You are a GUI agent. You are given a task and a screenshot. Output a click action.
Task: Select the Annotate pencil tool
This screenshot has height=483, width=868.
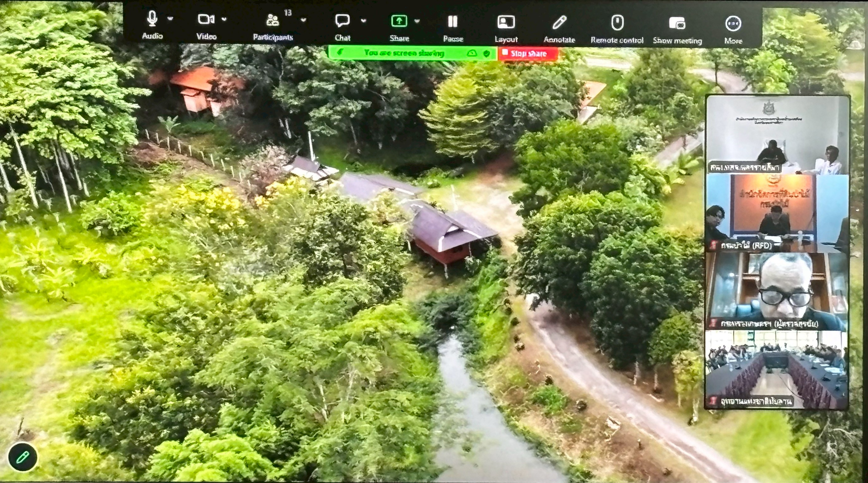coord(559,22)
